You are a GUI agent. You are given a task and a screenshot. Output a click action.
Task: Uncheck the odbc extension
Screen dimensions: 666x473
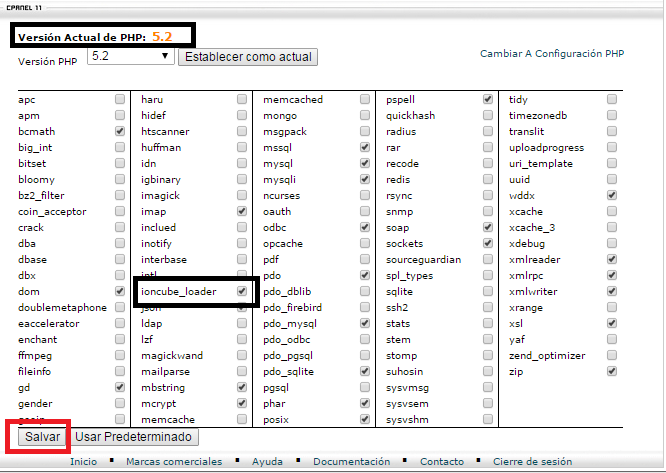(364, 227)
